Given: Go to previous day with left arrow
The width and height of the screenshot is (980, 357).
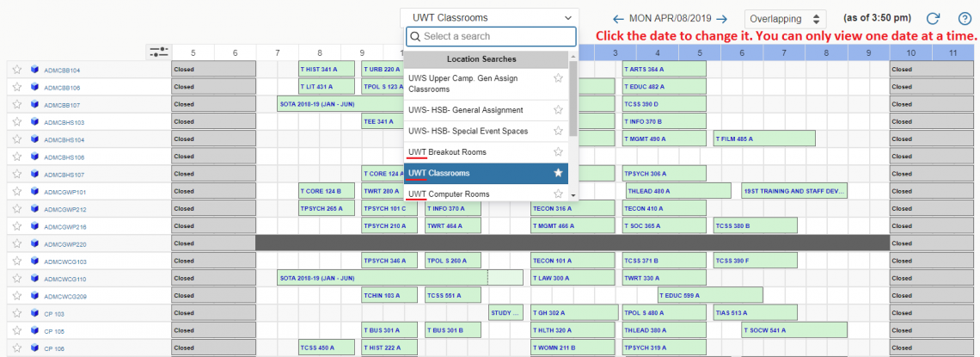Looking at the screenshot, I should coord(619,18).
